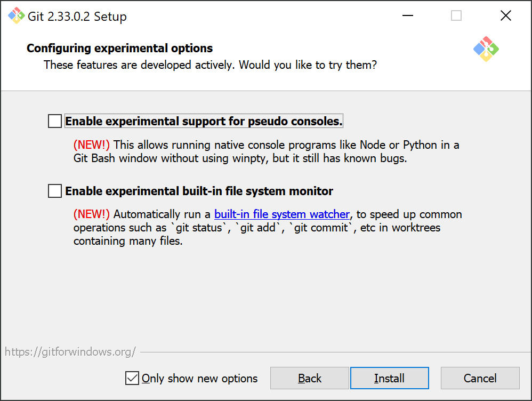Image resolution: width=532 pixels, height=401 pixels.
Task: Click the Only show new options label text
Action: pyautogui.click(x=199, y=378)
